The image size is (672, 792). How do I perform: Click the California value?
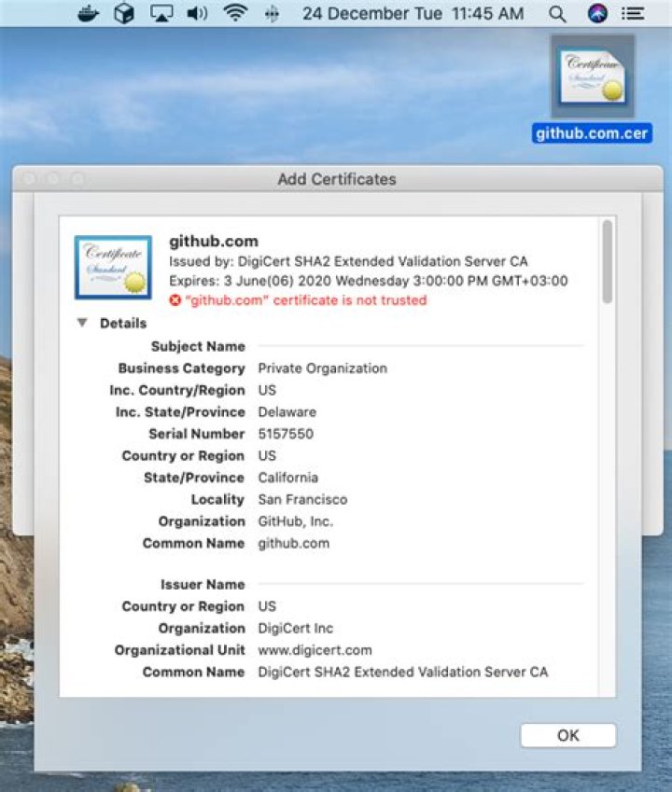point(288,478)
